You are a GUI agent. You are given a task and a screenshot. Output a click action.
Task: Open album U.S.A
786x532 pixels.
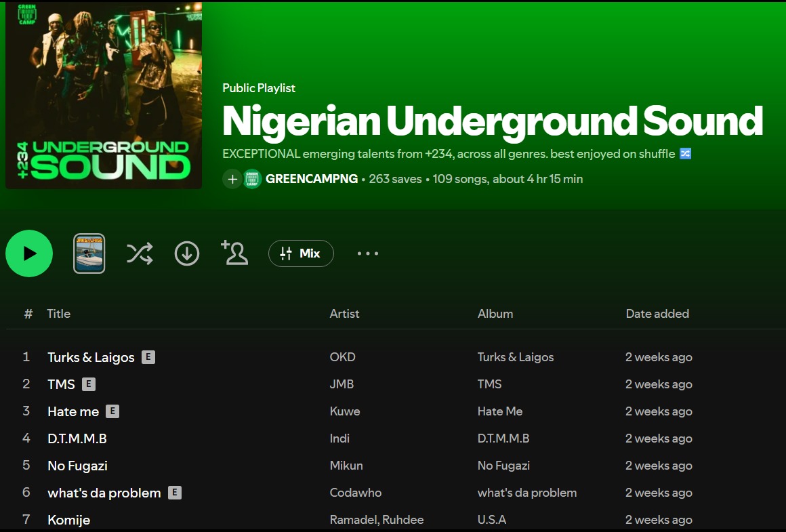492,520
